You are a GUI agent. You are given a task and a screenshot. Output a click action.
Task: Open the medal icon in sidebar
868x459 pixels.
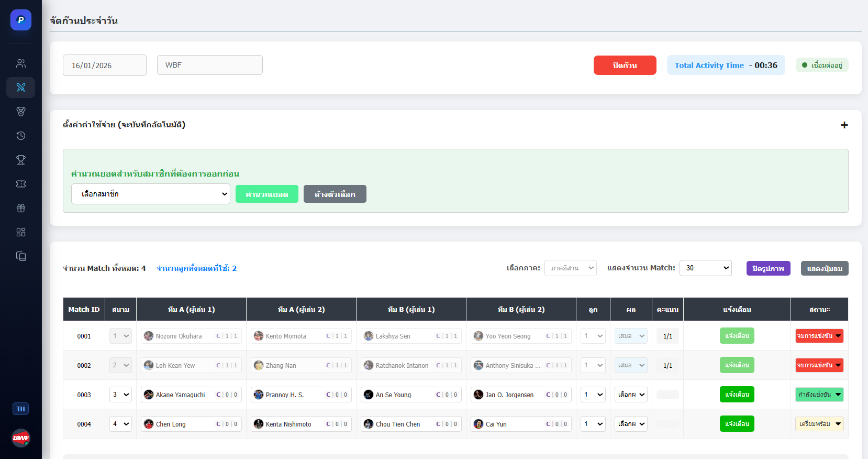(x=21, y=112)
